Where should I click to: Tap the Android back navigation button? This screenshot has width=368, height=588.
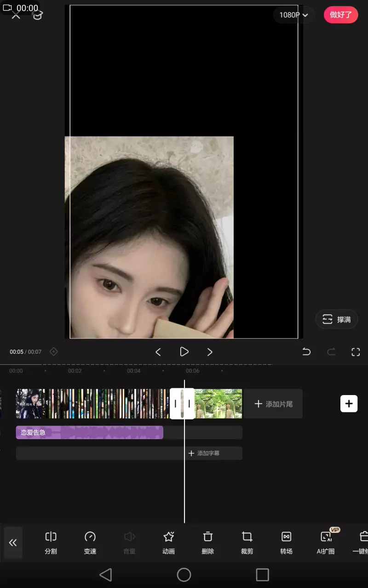(x=106, y=575)
